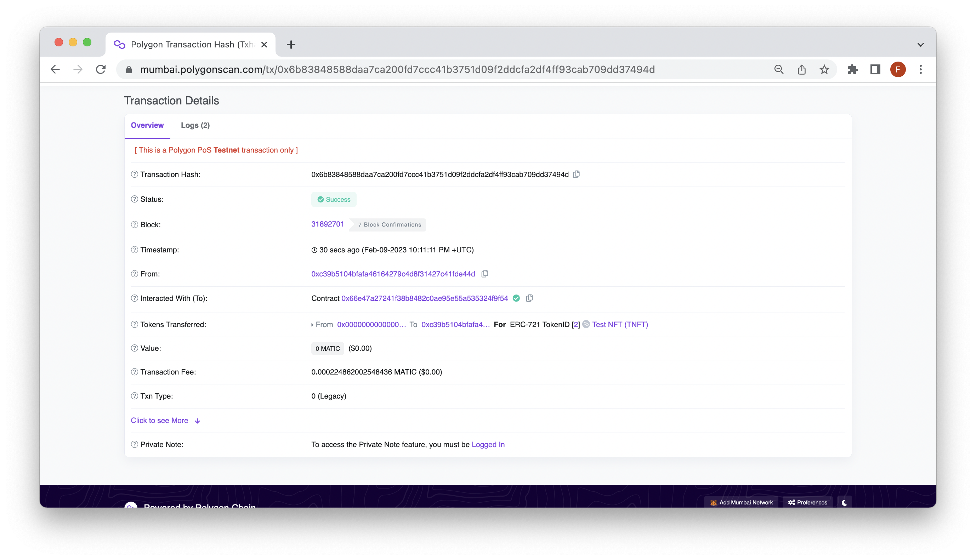This screenshot has height=560, width=976.
Task: Click the Logged In link for Private Note
Action: [488, 444]
